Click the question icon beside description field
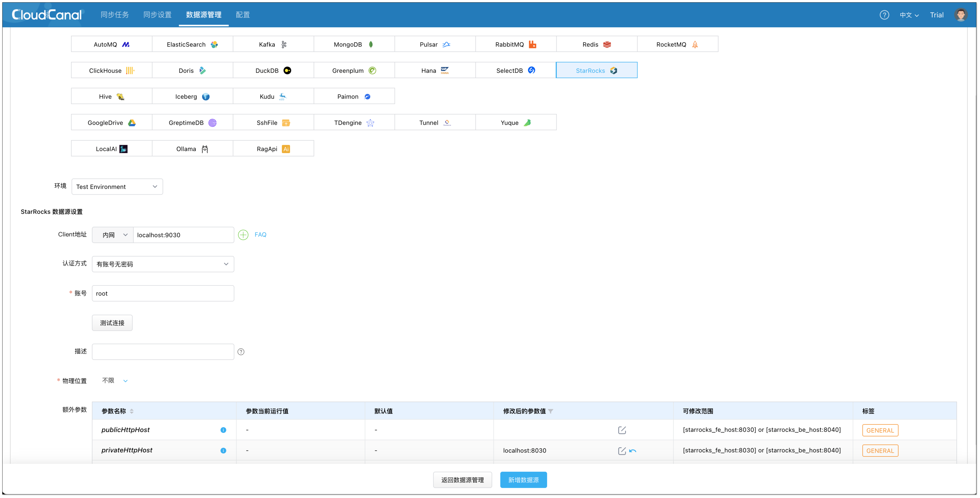The width and height of the screenshot is (980, 498). [241, 352]
